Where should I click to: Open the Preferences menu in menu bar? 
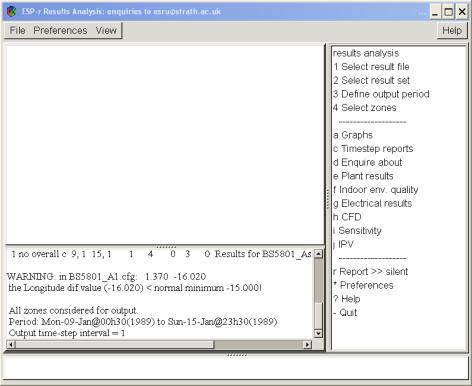click(x=60, y=30)
